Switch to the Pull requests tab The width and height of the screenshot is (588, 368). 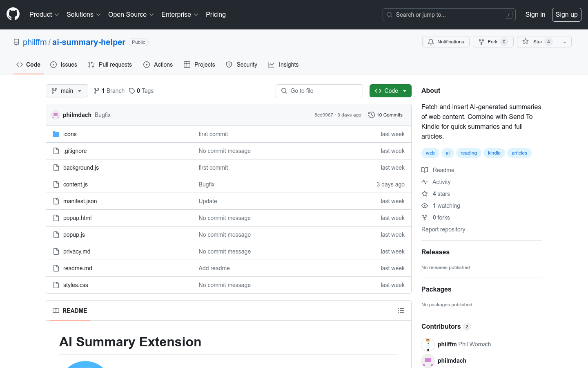[x=110, y=65]
